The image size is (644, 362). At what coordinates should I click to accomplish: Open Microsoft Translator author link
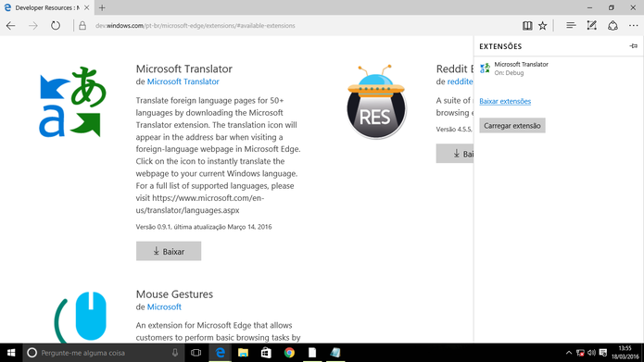pyautogui.click(x=183, y=81)
